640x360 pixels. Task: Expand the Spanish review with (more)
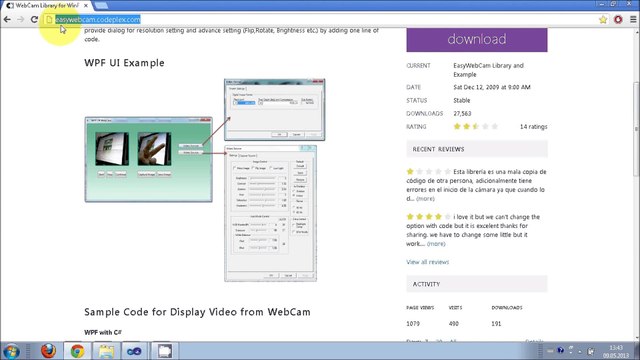[x=425, y=199]
